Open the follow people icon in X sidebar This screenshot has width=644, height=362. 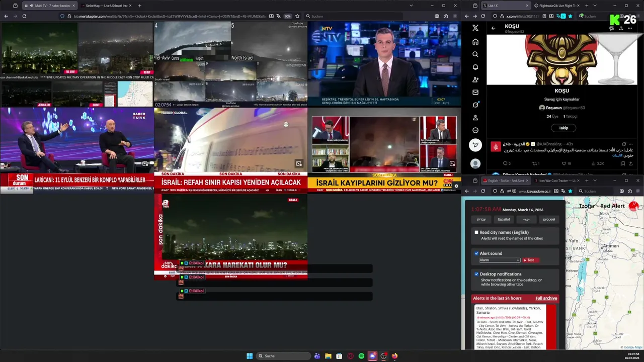click(x=475, y=79)
